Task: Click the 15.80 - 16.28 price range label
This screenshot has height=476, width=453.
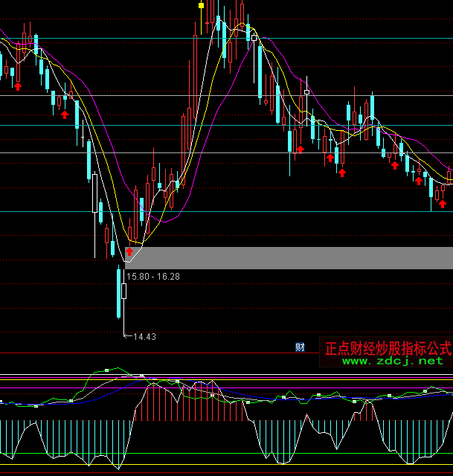Action: 154,276
